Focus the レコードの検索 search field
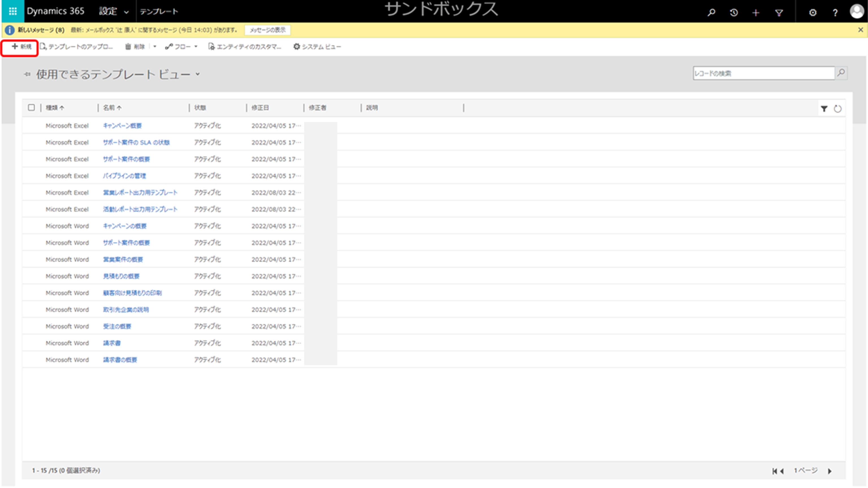Viewport: 868px width, 488px height. tap(763, 73)
